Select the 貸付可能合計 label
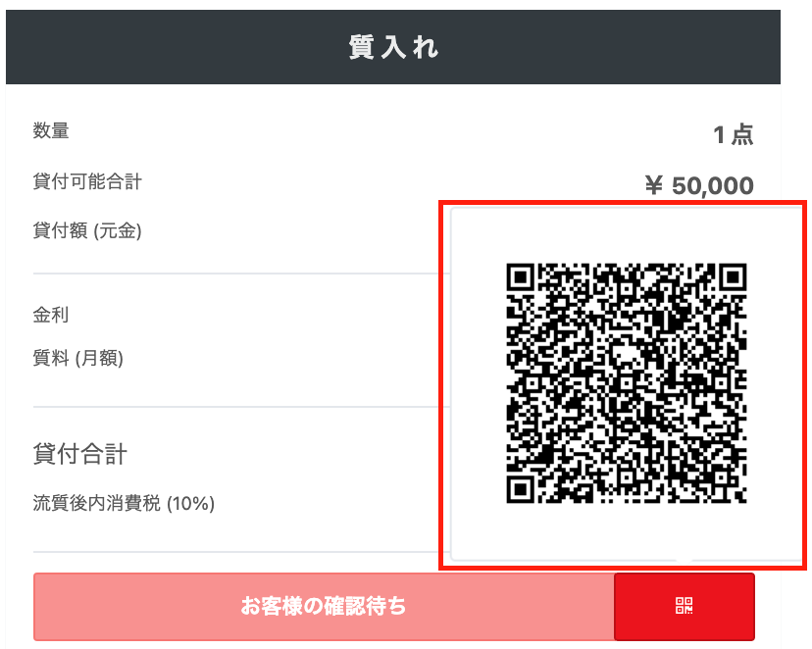 [x=87, y=181]
